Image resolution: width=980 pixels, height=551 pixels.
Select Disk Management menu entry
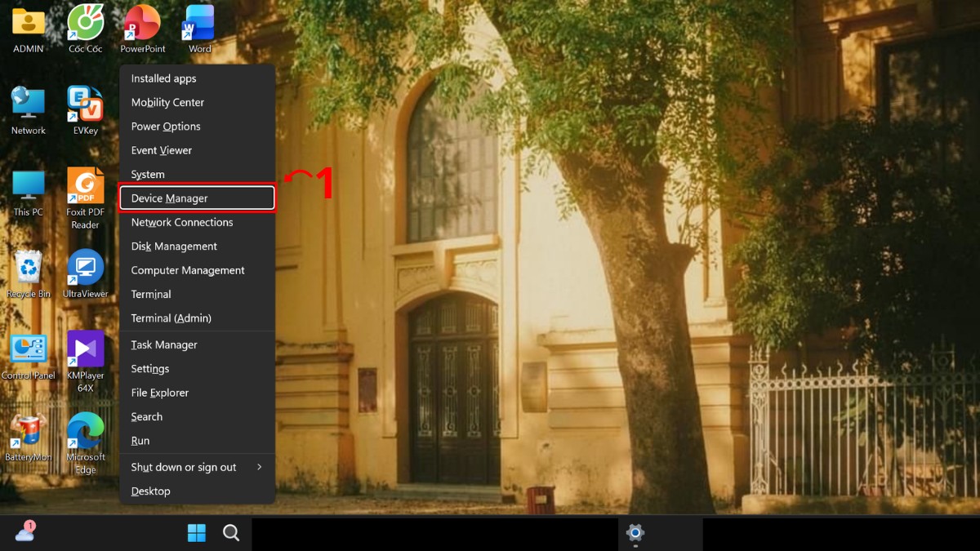click(198, 246)
